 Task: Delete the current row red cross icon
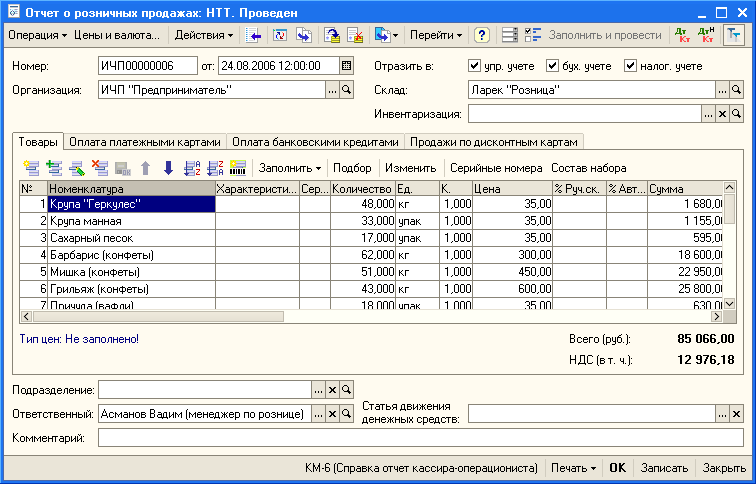(100, 168)
